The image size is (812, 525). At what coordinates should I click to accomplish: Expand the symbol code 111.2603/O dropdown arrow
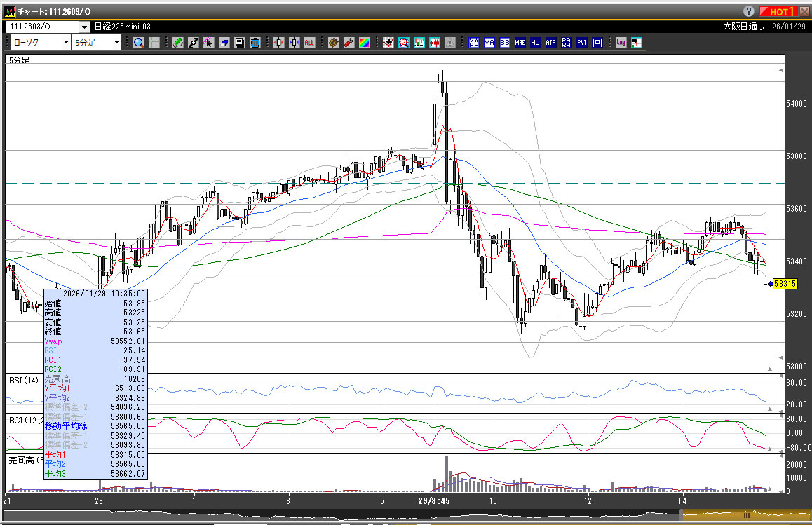pos(85,27)
